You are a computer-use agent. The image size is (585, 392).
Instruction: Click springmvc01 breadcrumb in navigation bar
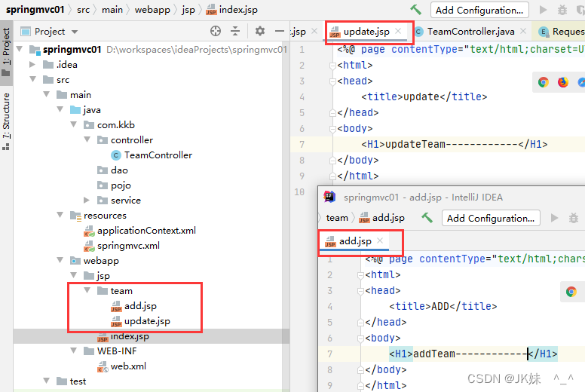[x=35, y=10]
